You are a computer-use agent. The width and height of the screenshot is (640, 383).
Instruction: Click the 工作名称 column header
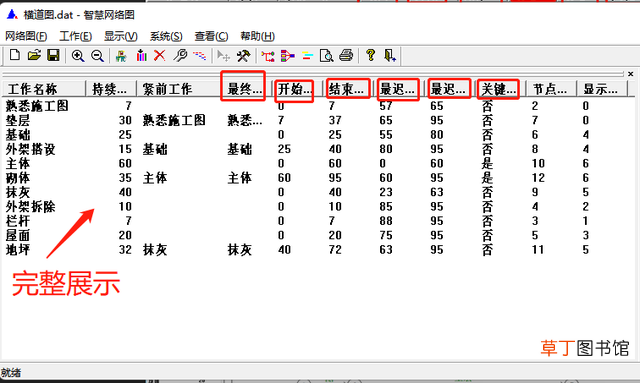tap(44, 89)
